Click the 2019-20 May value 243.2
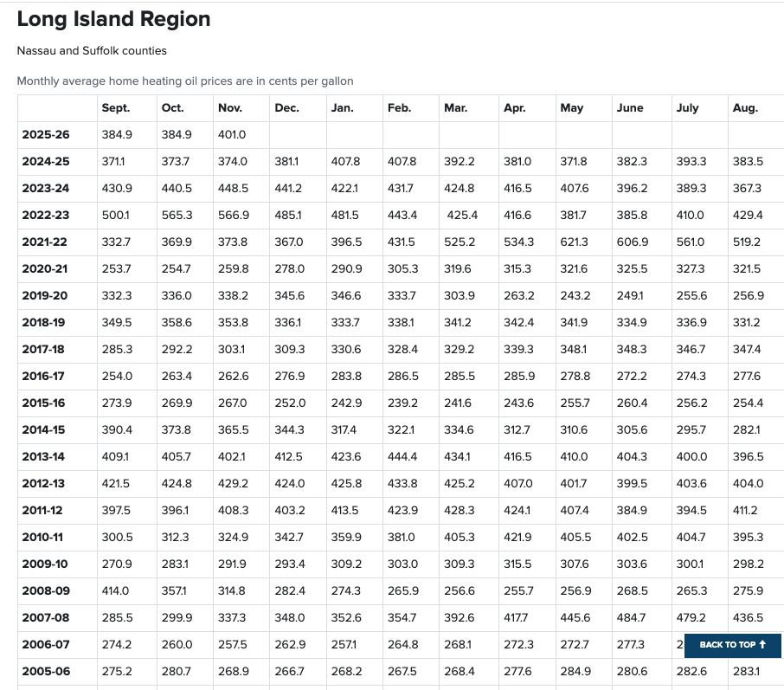 (x=575, y=296)
